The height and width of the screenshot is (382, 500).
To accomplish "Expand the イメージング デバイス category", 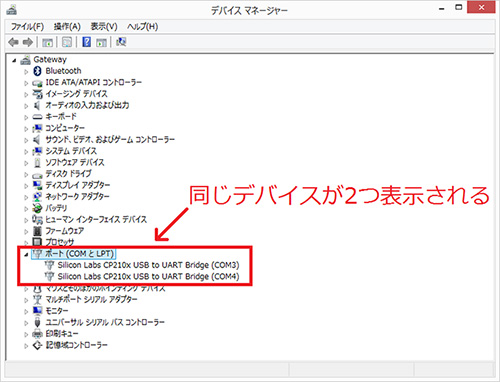I will 26,94.
